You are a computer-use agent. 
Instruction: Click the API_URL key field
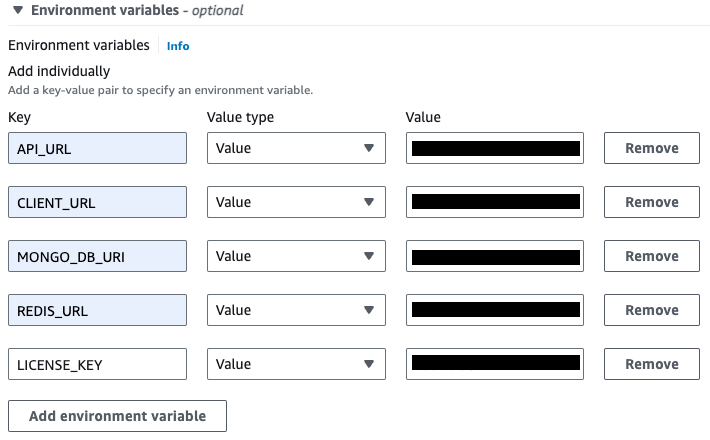[97, 148]
